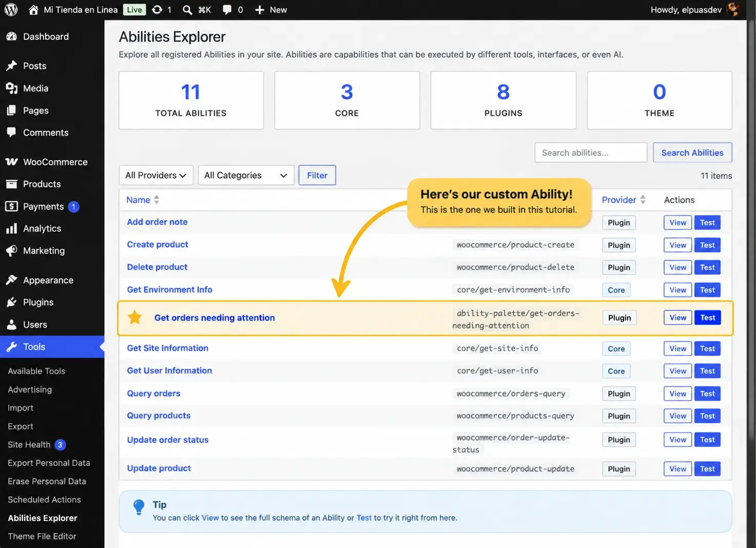Click the Media icon in sidebar
756x548 pixels.
[11, 88]
